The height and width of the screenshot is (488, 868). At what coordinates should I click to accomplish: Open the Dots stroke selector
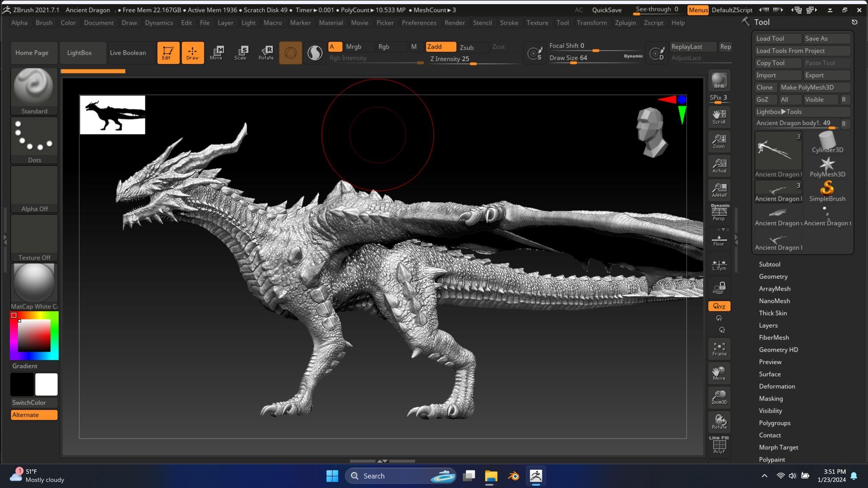tap(34, 140)
